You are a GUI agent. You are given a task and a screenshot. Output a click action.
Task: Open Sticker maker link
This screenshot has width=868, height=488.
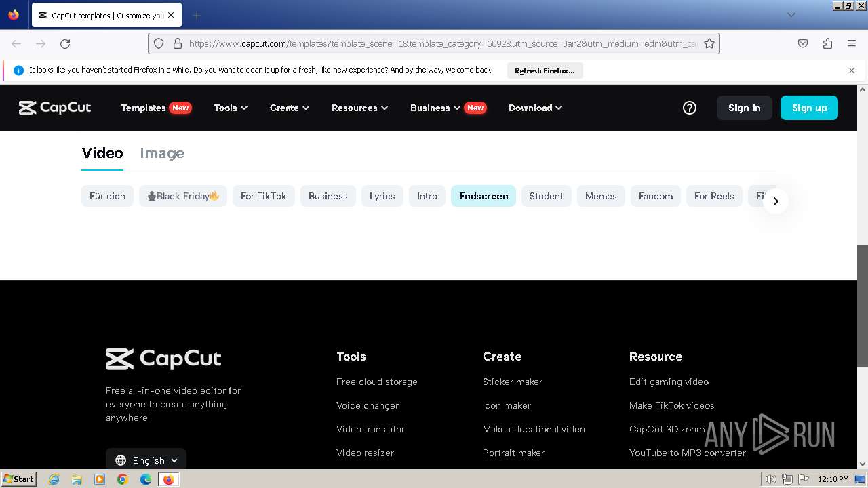(513, 382)
